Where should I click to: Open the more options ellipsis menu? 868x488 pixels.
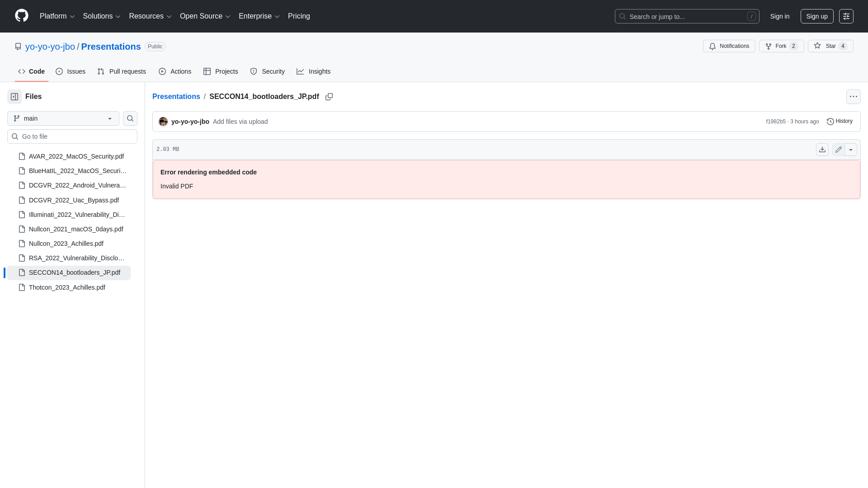click(x=854, y=96)
